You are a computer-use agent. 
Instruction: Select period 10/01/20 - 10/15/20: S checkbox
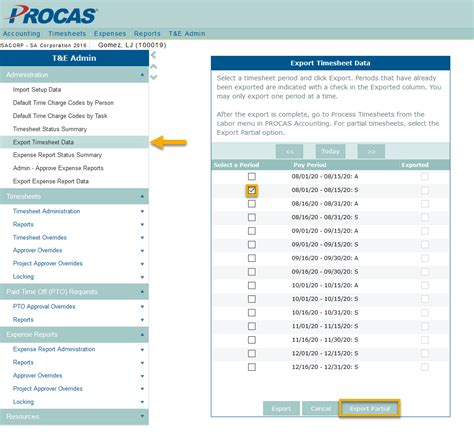(252, 299)
